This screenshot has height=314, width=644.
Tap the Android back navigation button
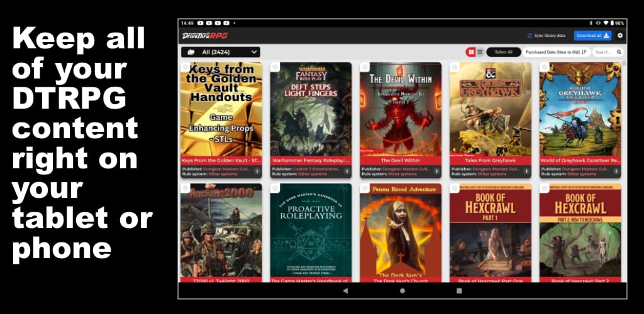coord(345,291)
